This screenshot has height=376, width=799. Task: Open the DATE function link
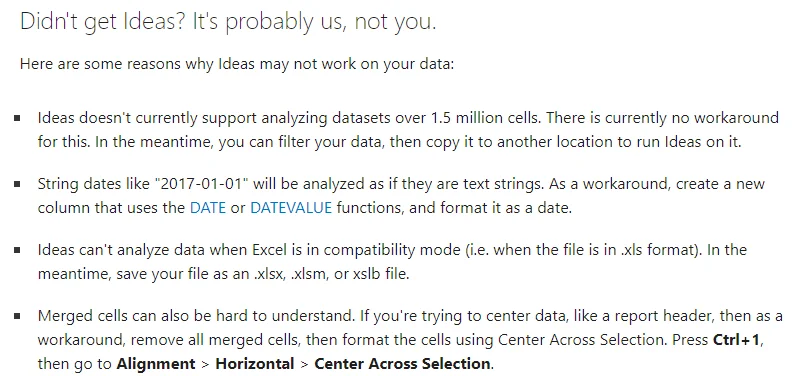(207, 208)
